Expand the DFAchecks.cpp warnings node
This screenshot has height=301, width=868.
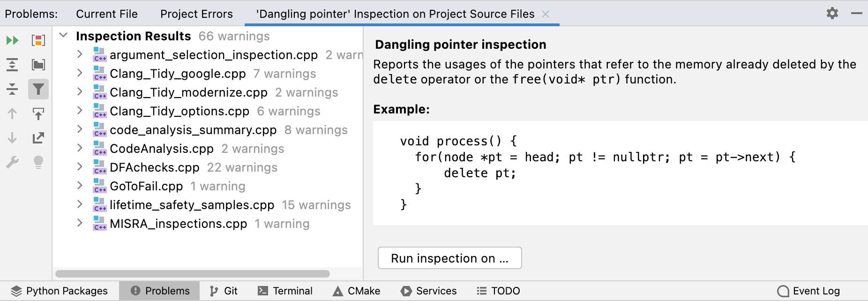coord(79,167)
